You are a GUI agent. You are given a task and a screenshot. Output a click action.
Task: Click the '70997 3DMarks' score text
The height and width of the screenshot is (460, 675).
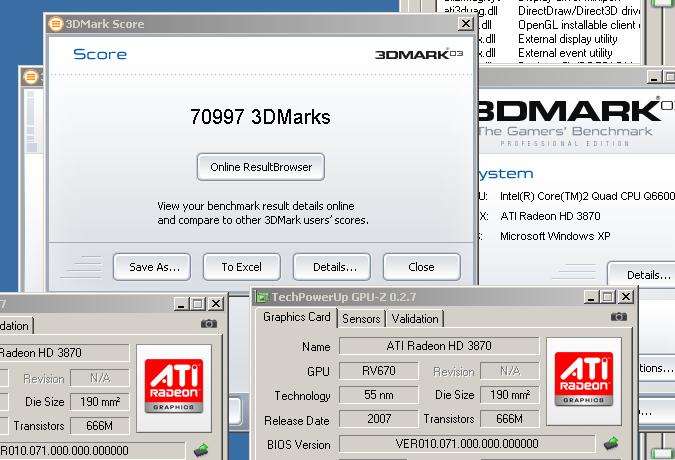click(x=260, y=117)
